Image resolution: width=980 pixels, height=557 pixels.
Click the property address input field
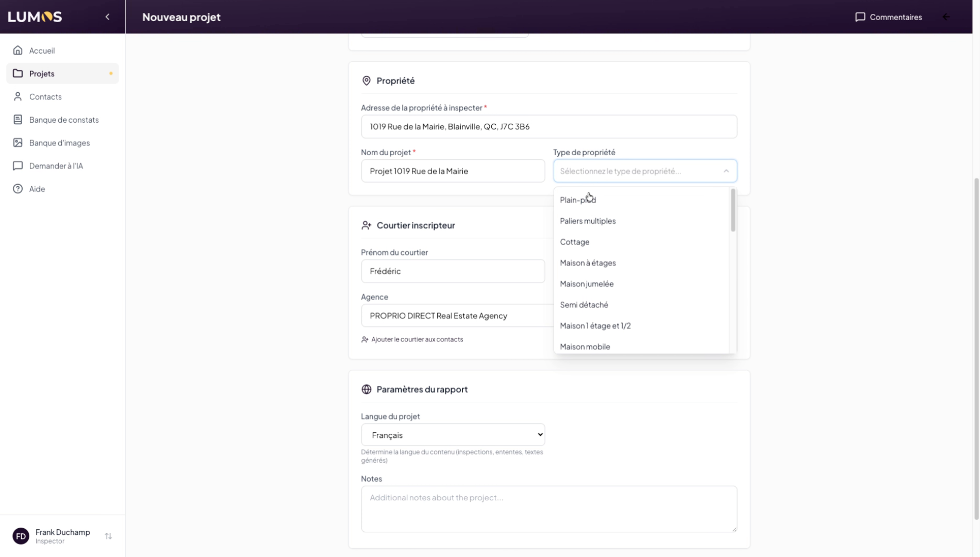click(x=549, y=127)
